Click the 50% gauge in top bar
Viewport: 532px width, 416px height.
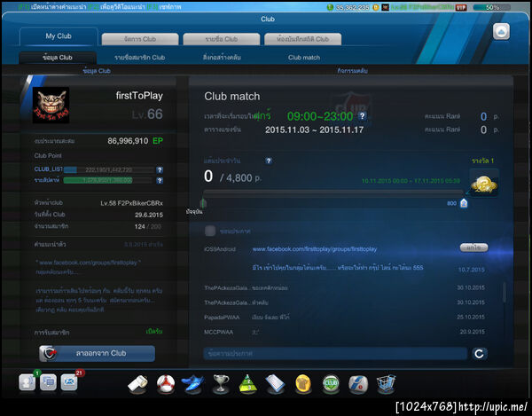tap(491, 7)
